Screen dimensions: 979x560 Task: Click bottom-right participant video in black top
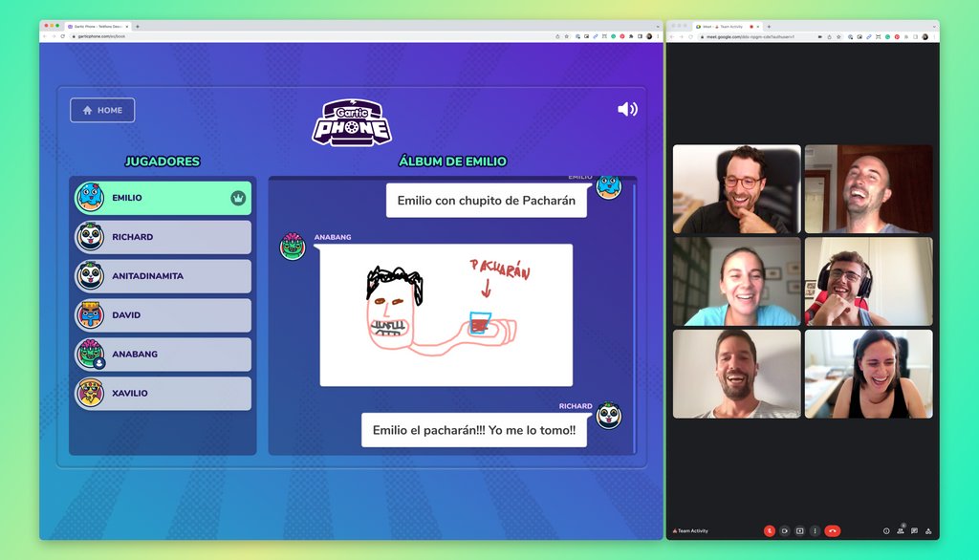click(x=868, y=374)
